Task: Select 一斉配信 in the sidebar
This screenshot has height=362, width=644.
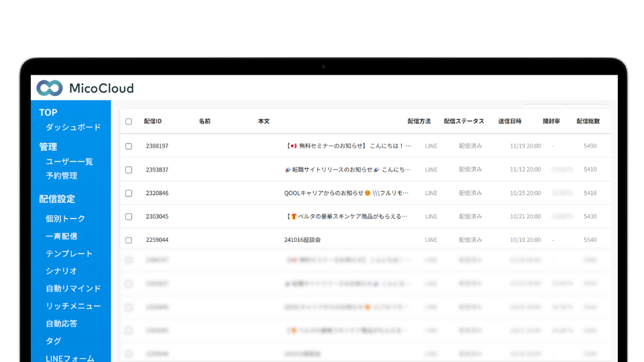Action: pyautogui.click(x=62, y=237)
